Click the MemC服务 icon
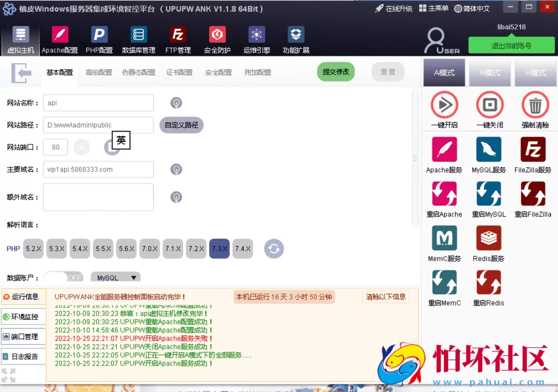This screenshot has height=392, width=558. pos(444,238)
